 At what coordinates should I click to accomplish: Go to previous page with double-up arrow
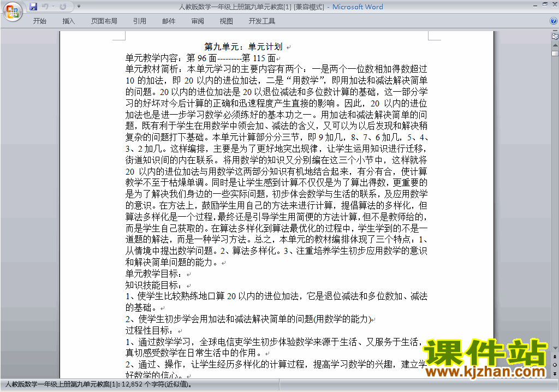coord(555,357)
